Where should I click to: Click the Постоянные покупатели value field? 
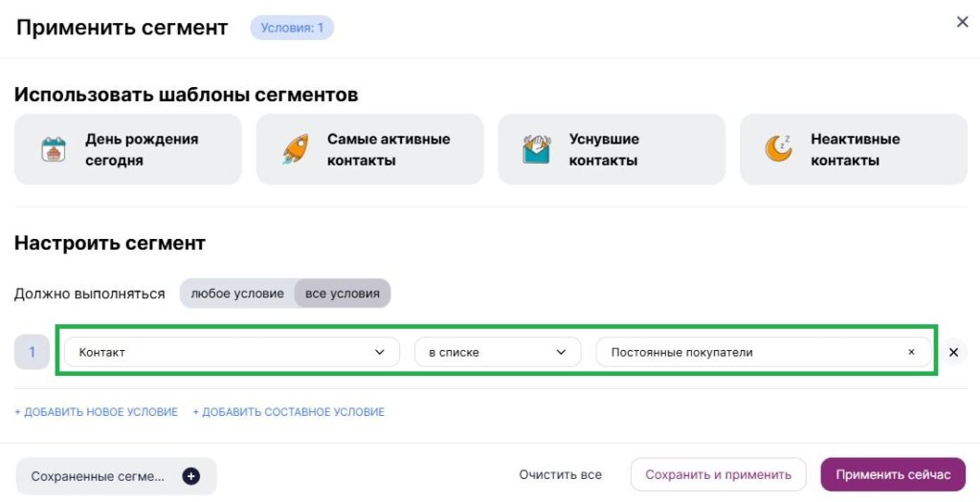click(x=763, y=352)
